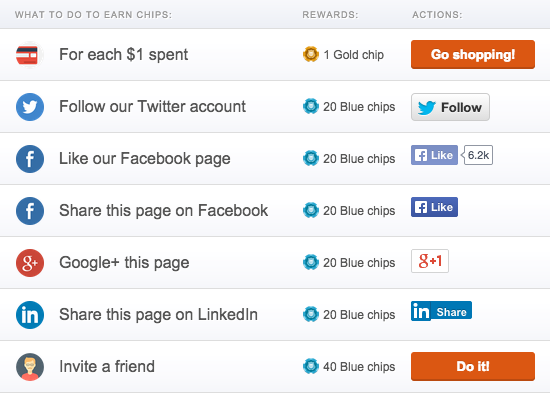Click the Go shopping! button
This screenshot has width=550, height=393.
click(x=473, y=54)
